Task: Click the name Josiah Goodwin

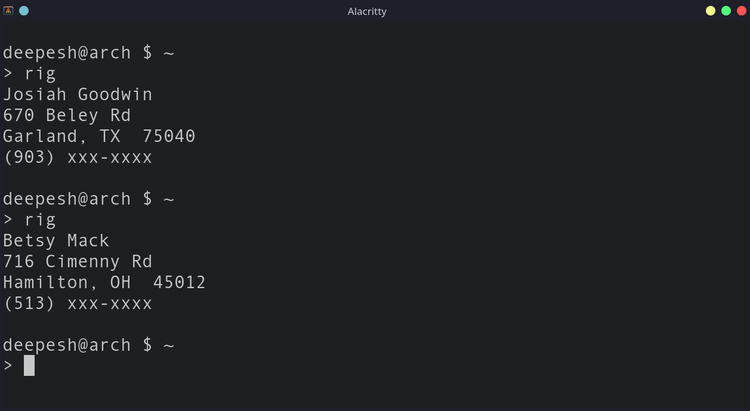Action: click(77, 94)
